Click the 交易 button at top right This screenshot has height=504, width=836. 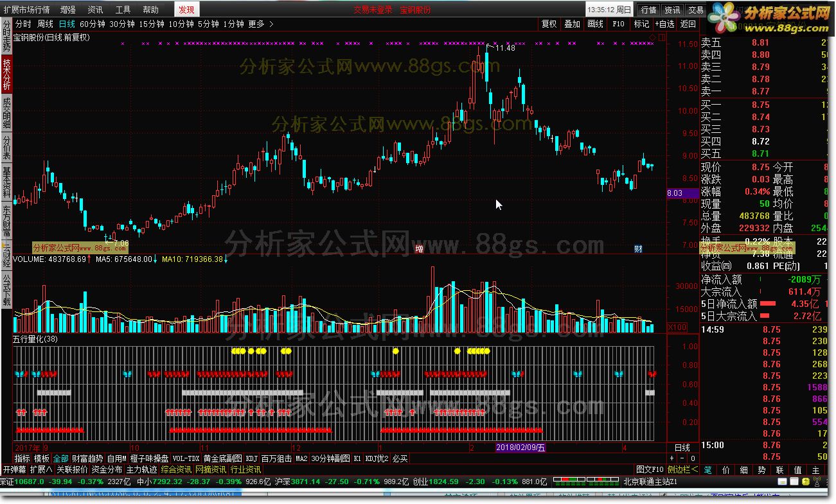[696, 10]
